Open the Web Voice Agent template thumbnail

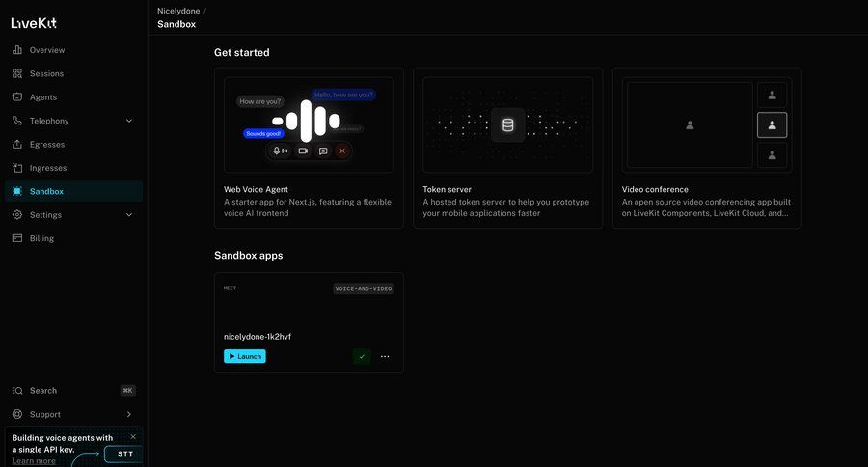pyautogui.click(x=309, y=124)
